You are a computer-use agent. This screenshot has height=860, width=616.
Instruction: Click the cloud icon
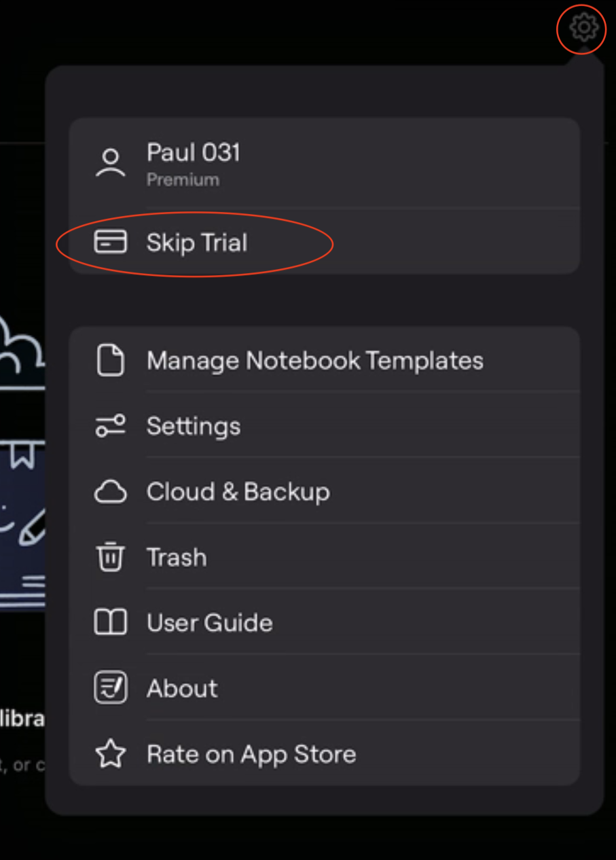point(110,492)
